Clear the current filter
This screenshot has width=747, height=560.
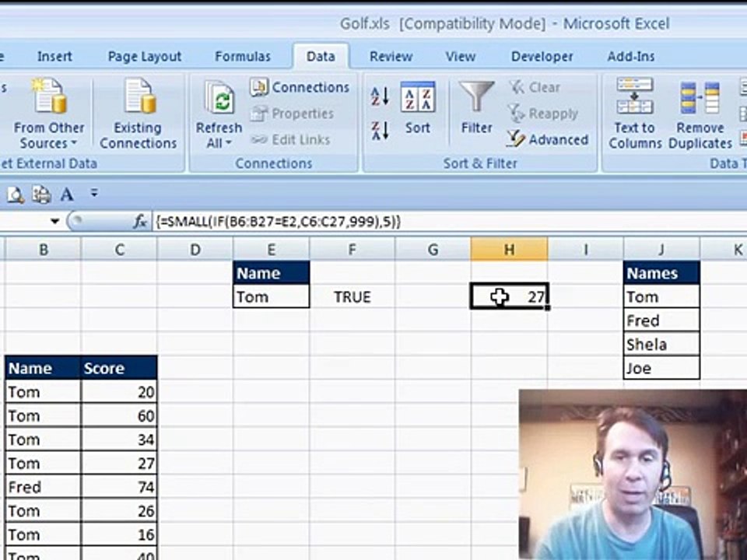[x=535, y=87]
